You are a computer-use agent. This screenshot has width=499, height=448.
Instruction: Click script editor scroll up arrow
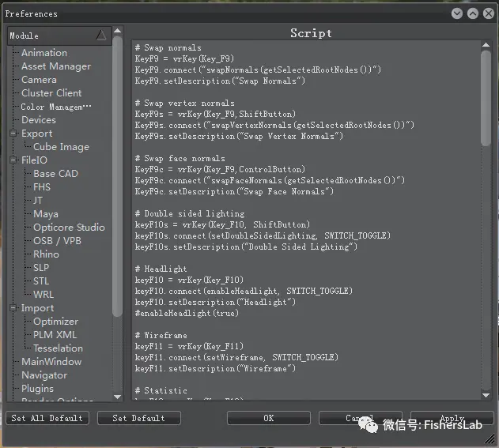486,45
